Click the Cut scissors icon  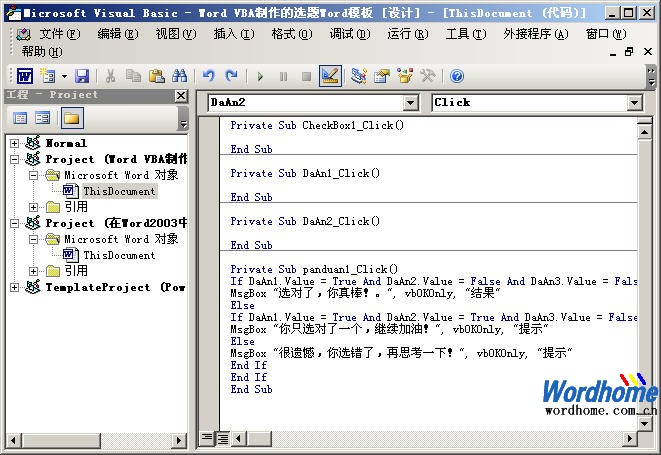110,76
